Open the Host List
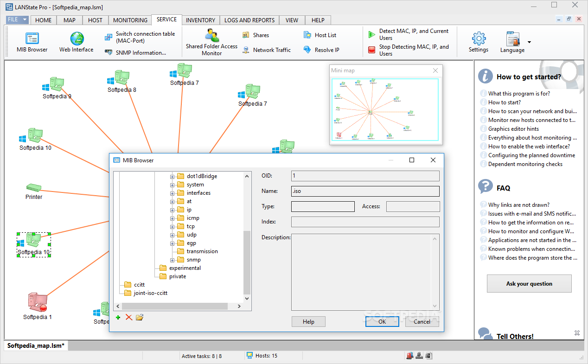The image size is (588, 364). 320,35
